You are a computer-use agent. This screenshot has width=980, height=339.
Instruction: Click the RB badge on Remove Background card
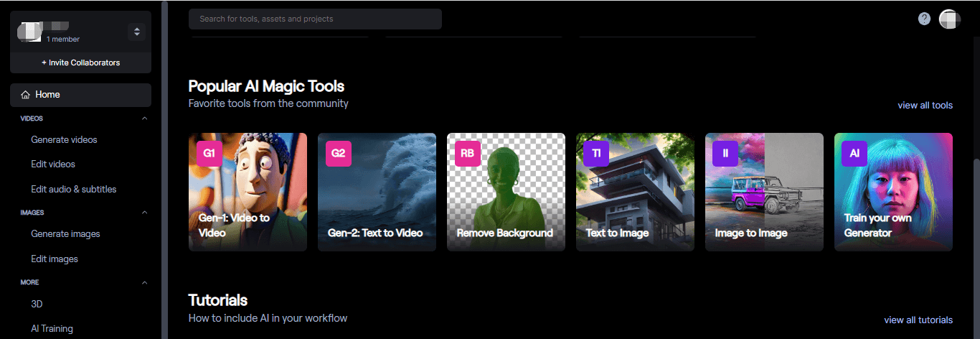[x=468, y=154]
